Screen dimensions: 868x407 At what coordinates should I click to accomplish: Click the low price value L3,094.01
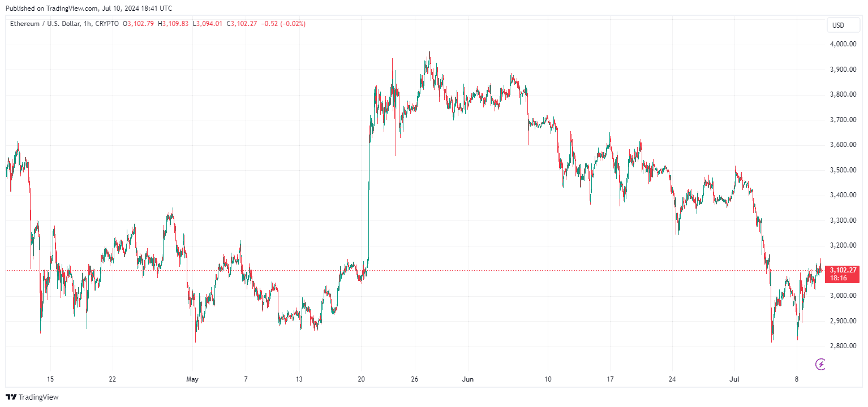(209, 24)
